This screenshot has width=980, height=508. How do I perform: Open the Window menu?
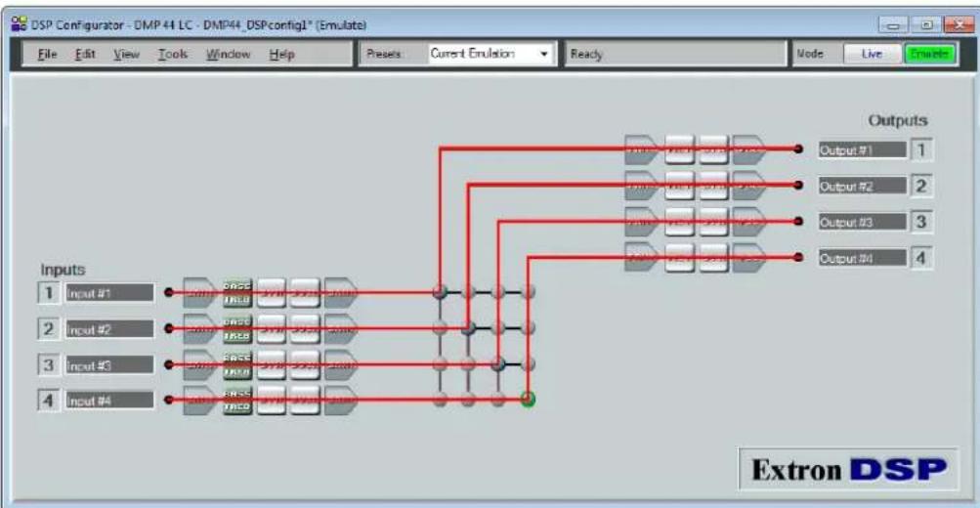pyautogui.click(x=228, y=55)
